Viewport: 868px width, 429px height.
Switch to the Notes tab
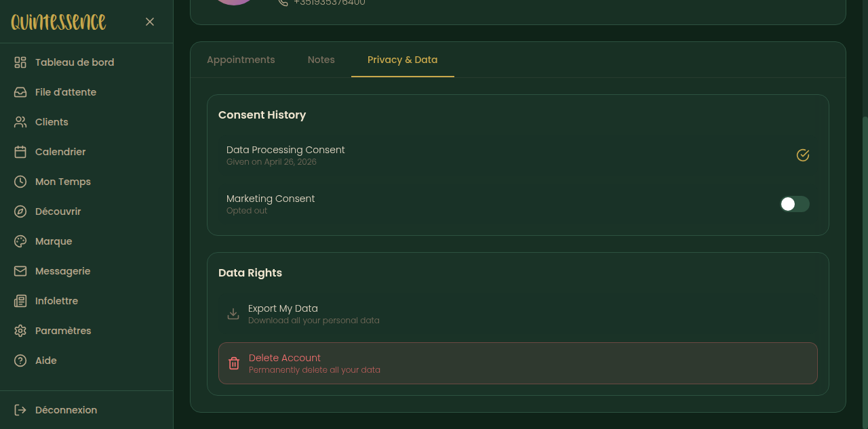pos(321,60)
